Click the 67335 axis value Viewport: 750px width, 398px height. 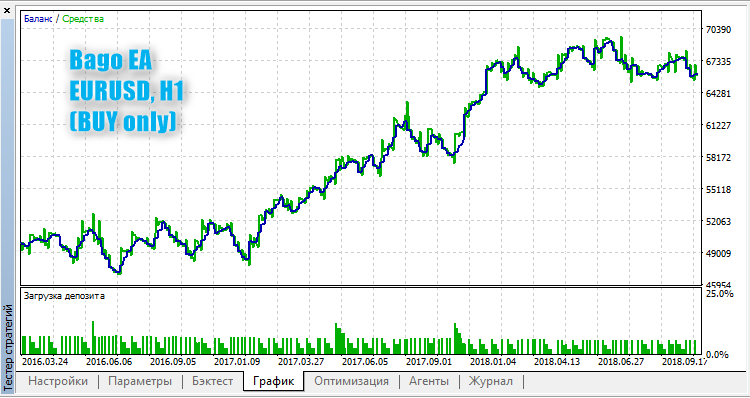pyautogui.click(x=718, y=62)
